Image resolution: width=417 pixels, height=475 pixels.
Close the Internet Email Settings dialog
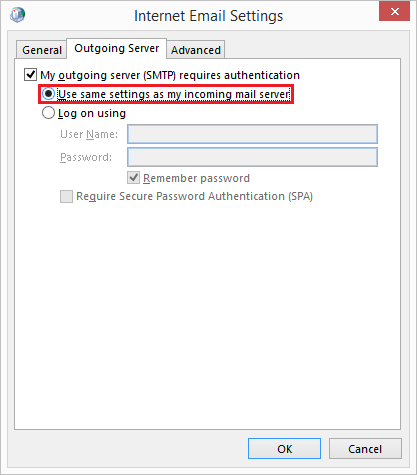394,12
